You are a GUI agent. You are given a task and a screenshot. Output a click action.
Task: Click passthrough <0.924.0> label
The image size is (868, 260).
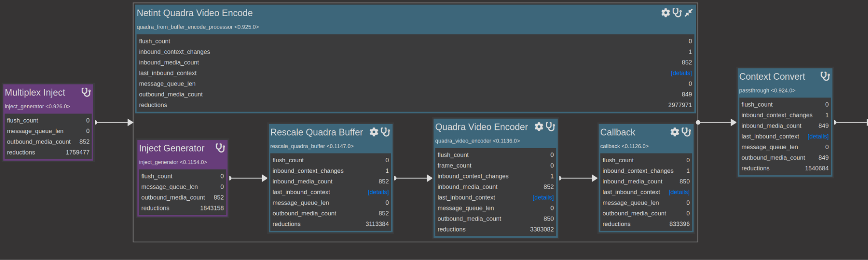tap(767, 91)
